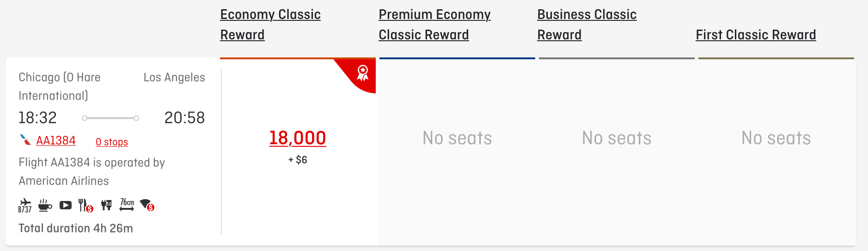Select the 18,000 points Economy fare
Viewport: 868px width, 251px height.
(x=298, y=138)
